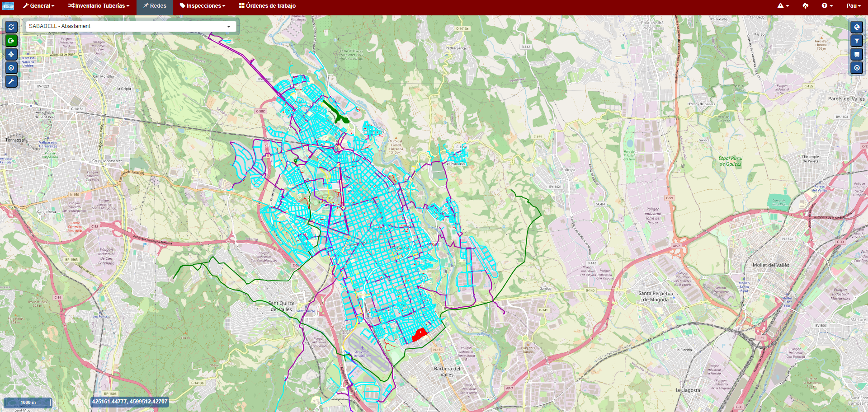868x412 pixels.
Task: Click the green exit arrow button
Action: pos(11,41)
